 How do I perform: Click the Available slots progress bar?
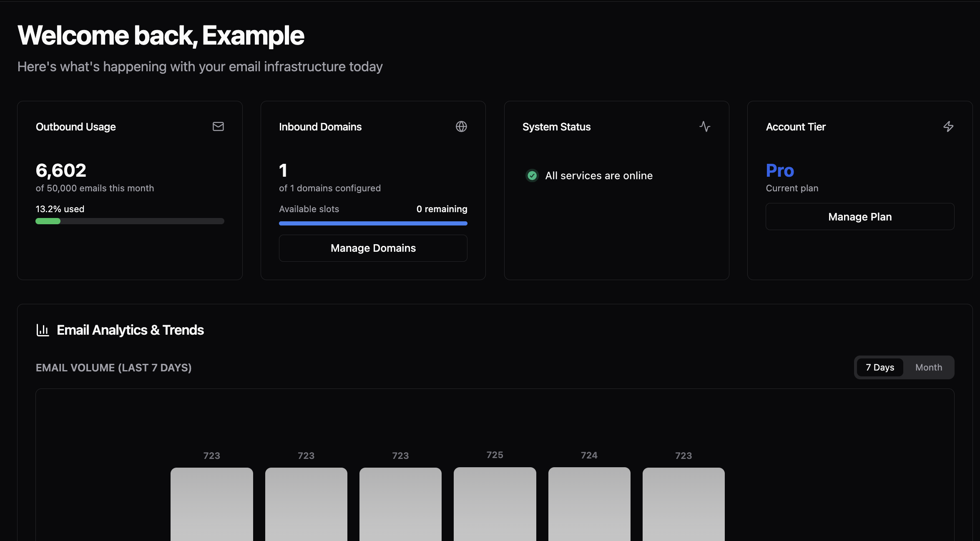373,223
